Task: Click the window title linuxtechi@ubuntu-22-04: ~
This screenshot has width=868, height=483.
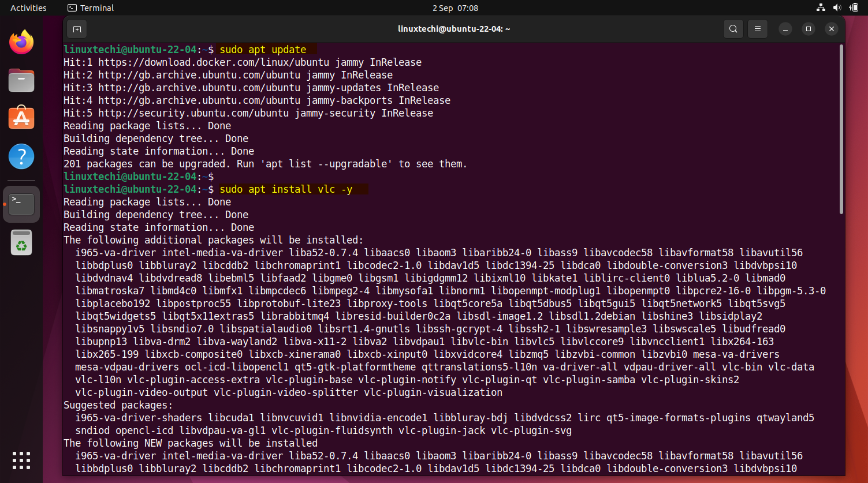Action: click(454, 29)
